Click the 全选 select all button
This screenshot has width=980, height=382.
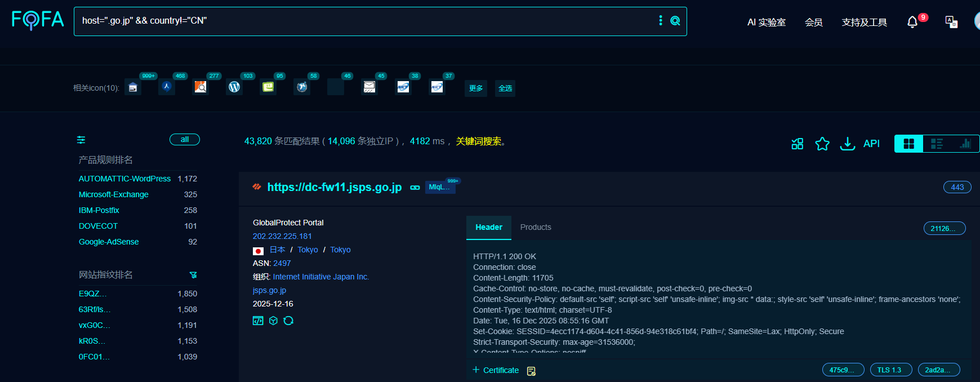(x=505, y=88)
